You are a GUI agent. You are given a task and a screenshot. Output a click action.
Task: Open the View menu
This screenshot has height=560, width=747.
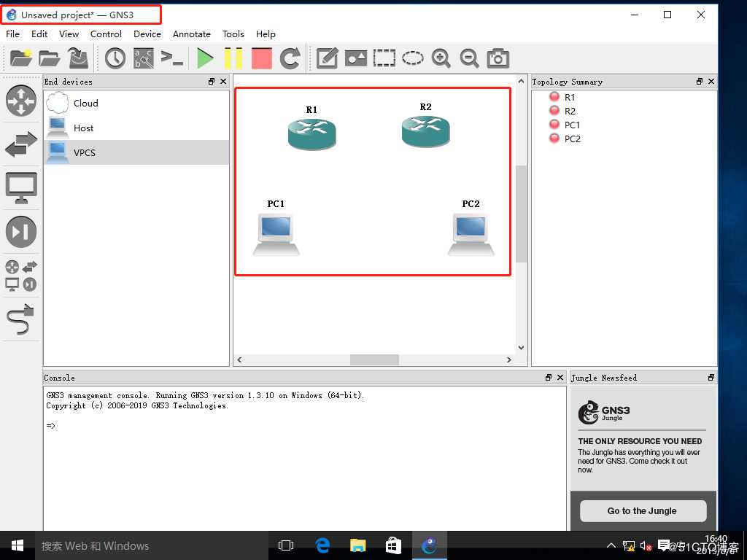[69, 34]
